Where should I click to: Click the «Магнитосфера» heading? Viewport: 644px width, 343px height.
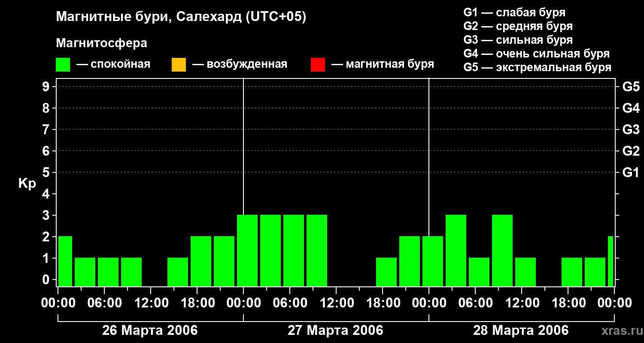point(102,43)
